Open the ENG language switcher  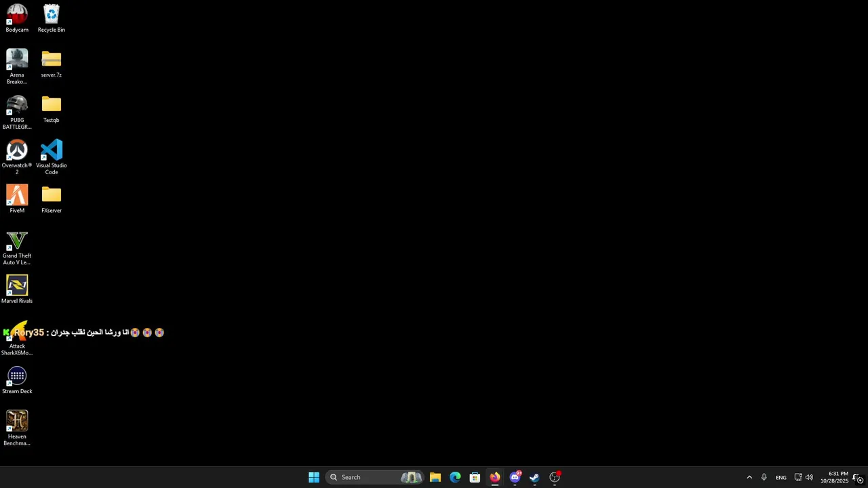(781, 478)
